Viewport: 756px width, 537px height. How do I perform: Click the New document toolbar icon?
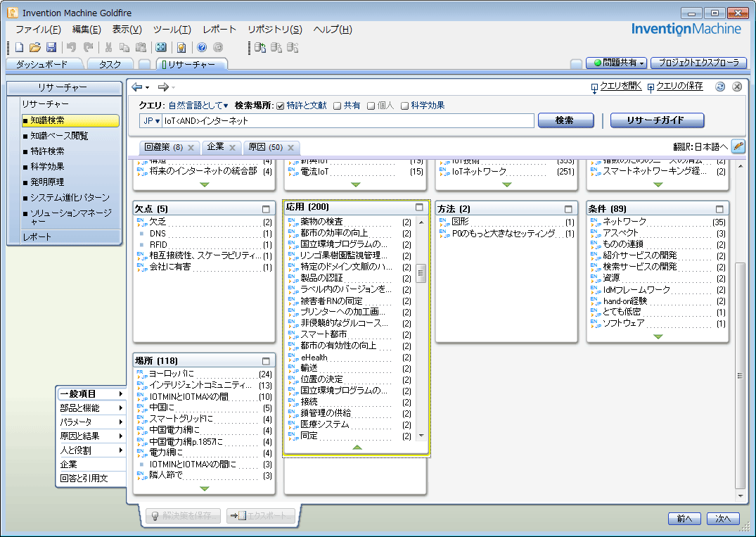click(19, 47)
